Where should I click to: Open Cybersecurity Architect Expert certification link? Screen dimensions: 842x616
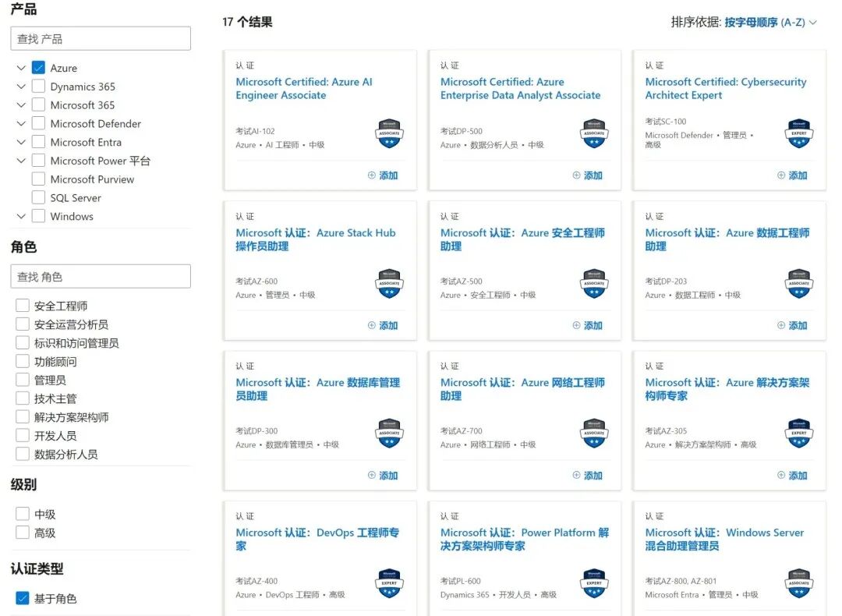coord(726,89)
